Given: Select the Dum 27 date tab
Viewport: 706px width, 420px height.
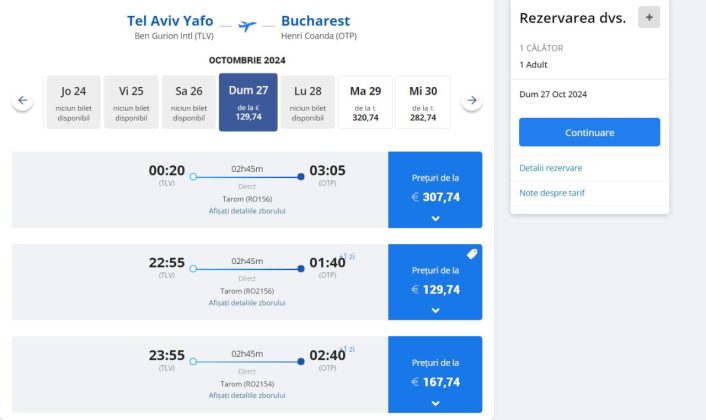Looking at the screenshot, I should point(248,103).
